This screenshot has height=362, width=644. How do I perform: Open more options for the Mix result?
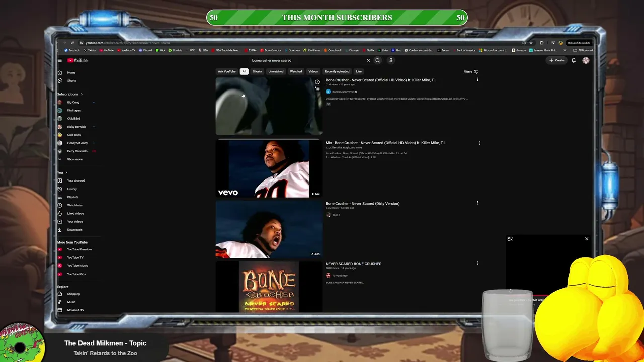click(479, 143)
